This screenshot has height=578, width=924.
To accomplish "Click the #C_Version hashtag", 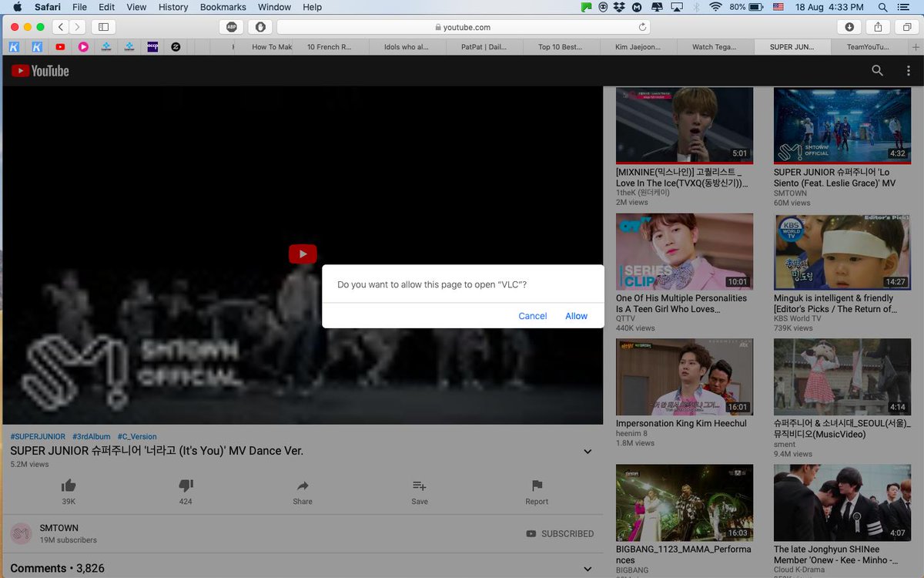I will [x=137, y=436].
